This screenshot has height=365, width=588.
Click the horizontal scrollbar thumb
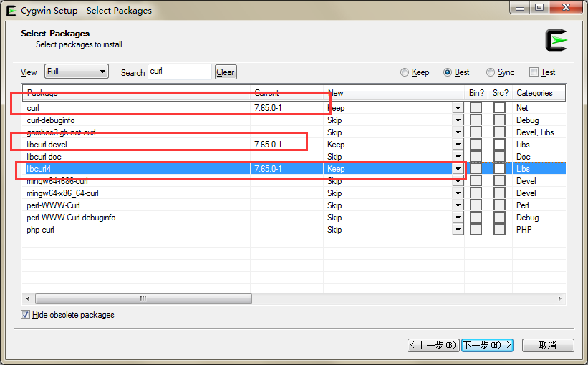[143, 298]
